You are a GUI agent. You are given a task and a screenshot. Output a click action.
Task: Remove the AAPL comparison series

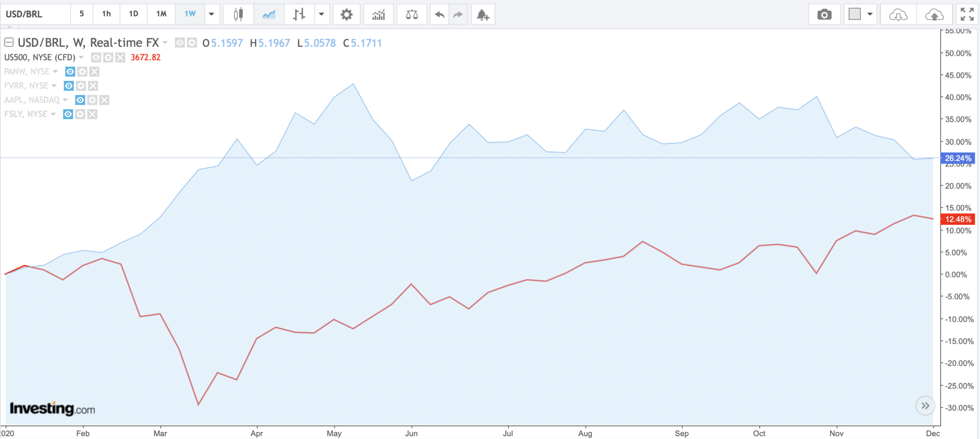tap(104, 100)
